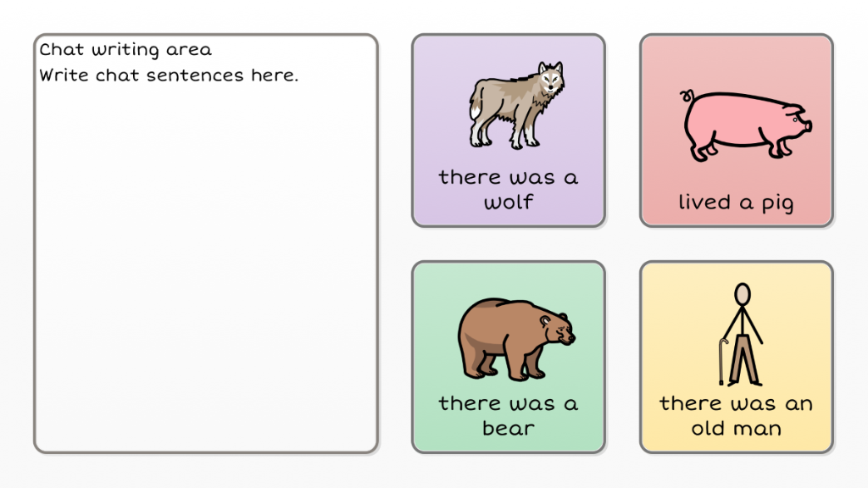Click the pink pig symbol
This screenshot has width=868, height=488.
745,125
